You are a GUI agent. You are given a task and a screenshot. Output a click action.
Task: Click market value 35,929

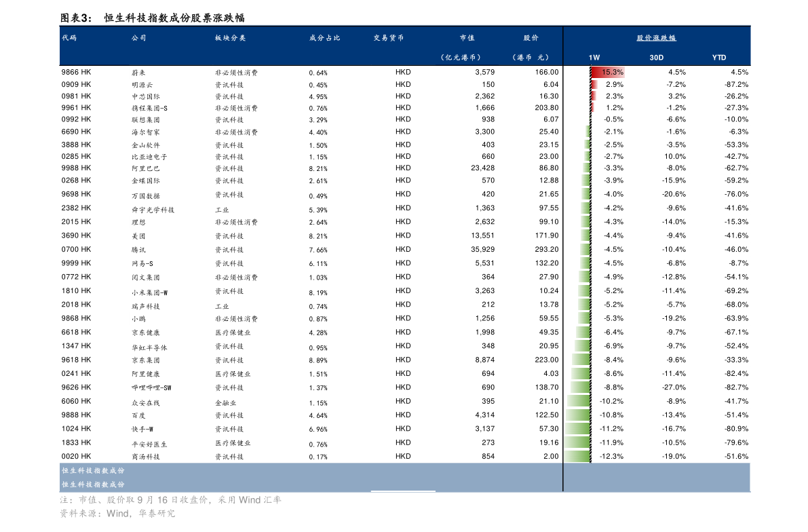click(x=483, y=249)
